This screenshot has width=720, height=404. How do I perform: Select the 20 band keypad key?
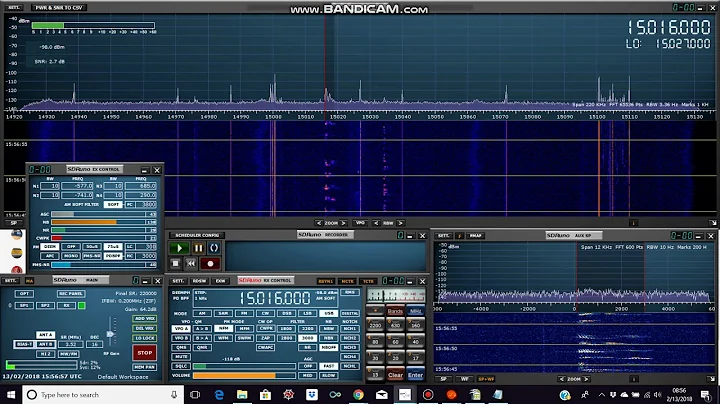click(x=395, y=358)
